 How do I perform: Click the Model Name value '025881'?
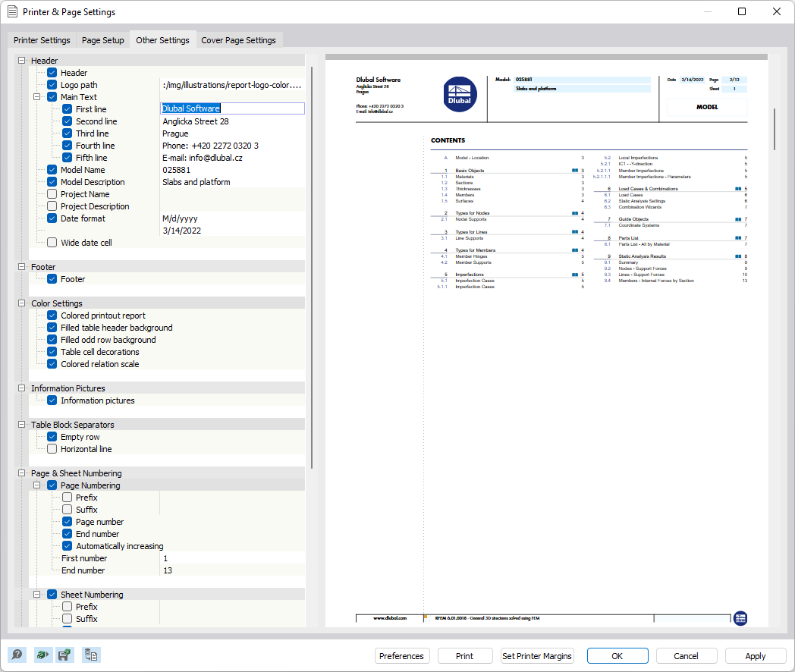point(177,170)
